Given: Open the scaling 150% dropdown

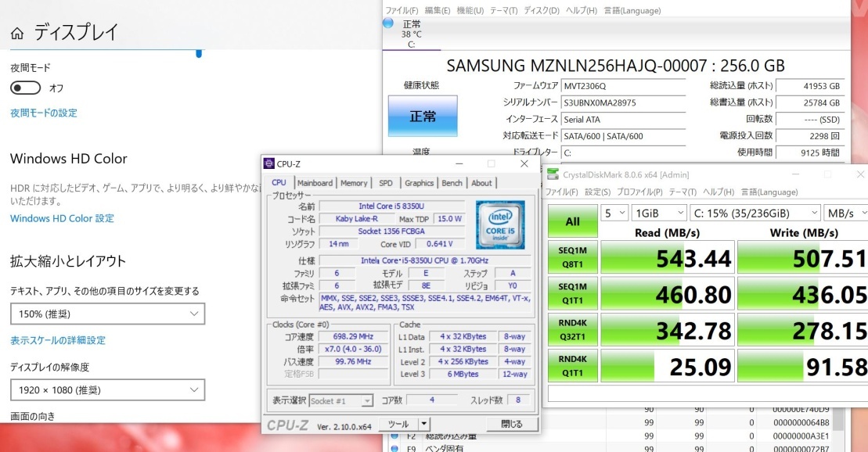Looking at the screenshot, I should 107,314.
